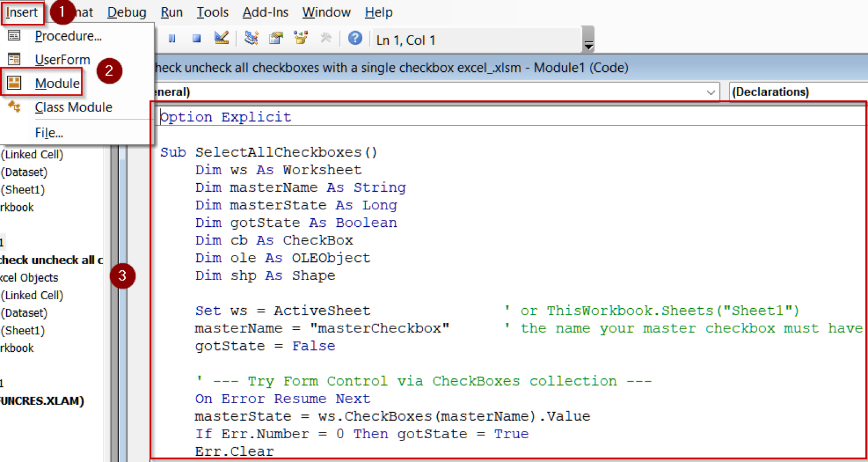
Task: Click the Break (pause) toolbar icon
Action: tap(172, 38)
